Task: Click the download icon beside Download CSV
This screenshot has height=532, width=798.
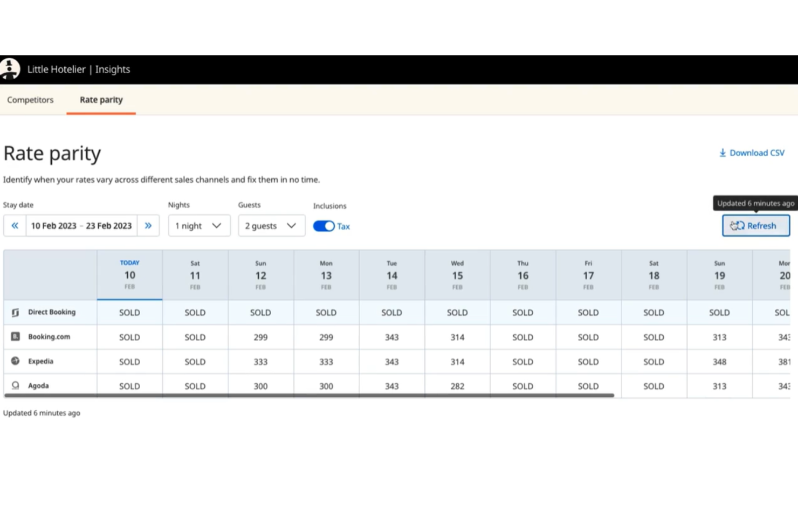Action: point(723,153)
